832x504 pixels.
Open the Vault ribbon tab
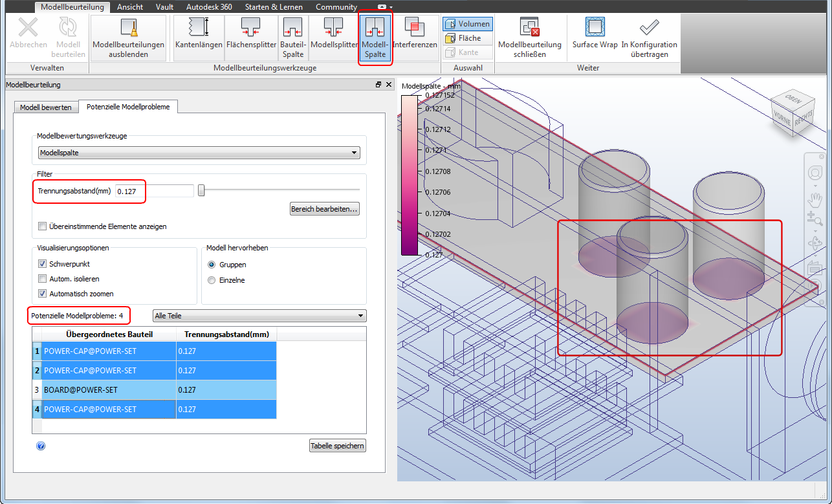164,7
